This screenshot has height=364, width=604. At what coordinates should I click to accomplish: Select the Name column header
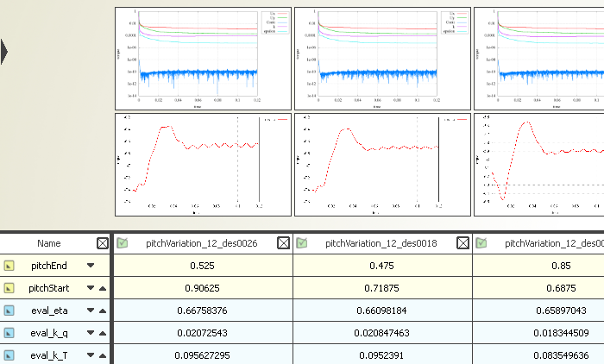point(49,243)
